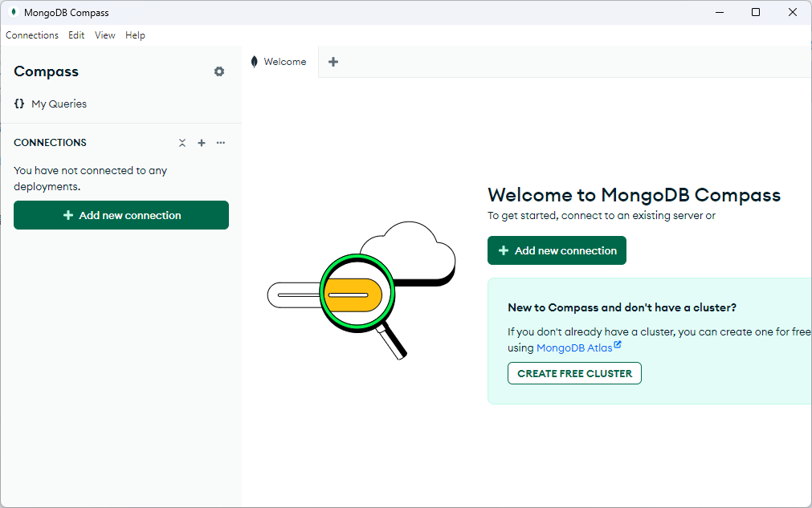The height and width of the screenshot is (508, 812).
Task: Maximize the MongoDB Compass window
Action: coord(755,12)
